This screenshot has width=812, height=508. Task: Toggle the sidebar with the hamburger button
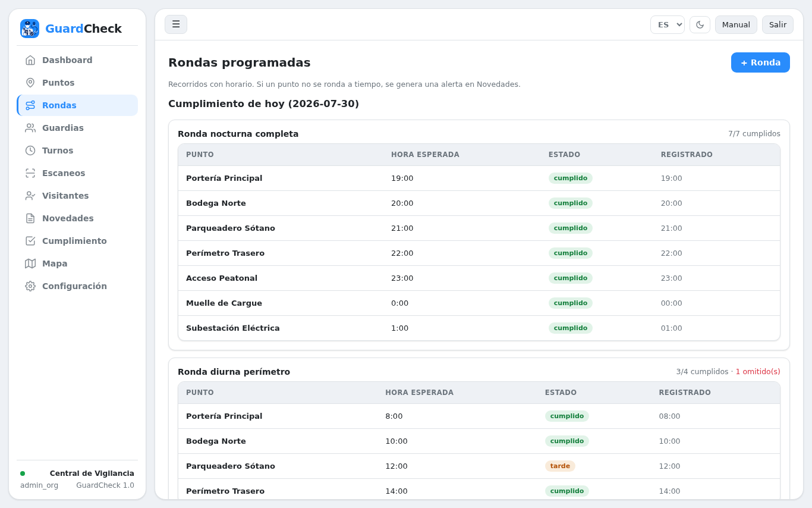pos(176,24)
